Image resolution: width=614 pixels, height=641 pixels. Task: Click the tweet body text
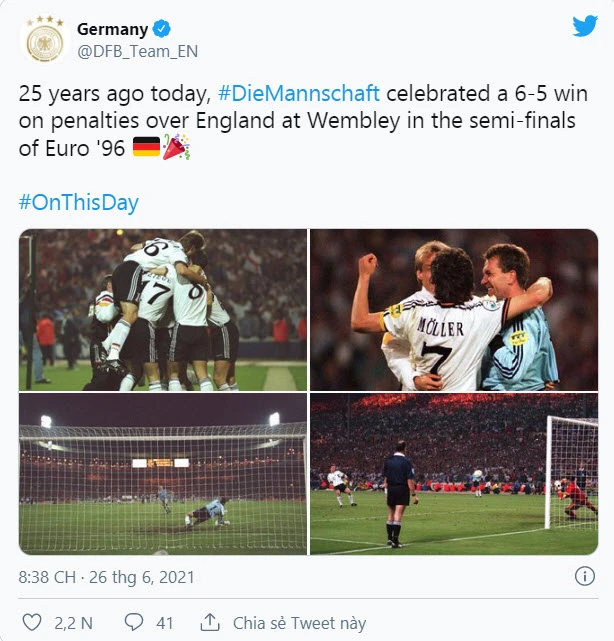coord(300,121)
